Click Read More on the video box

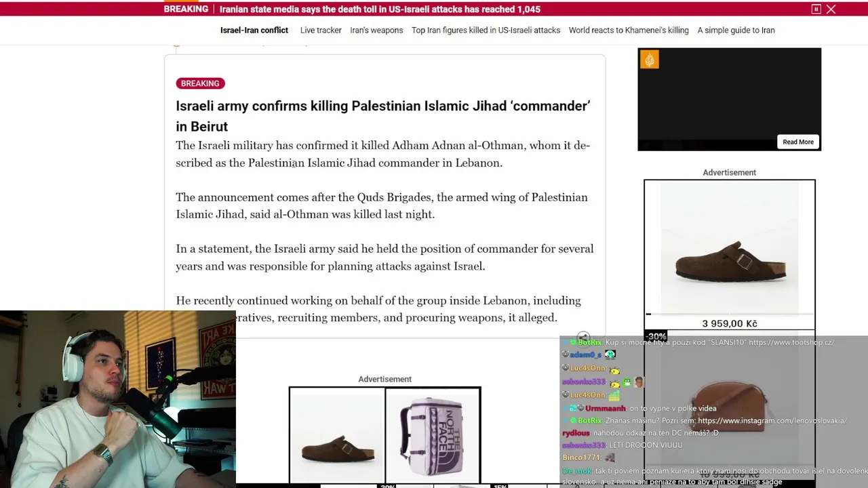797,142
